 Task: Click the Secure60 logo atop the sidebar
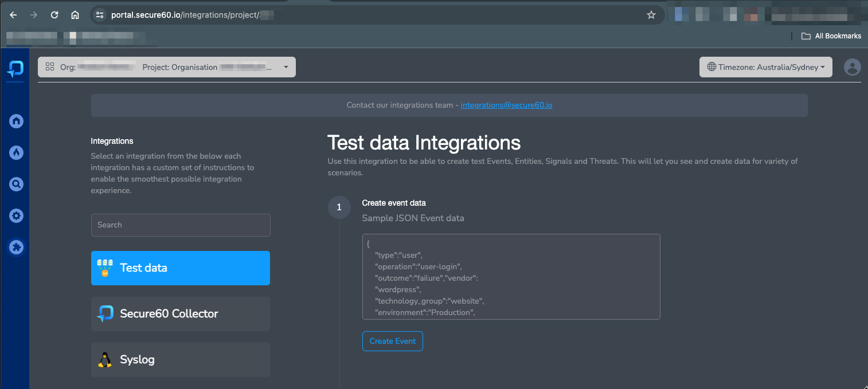coord(15,70)
